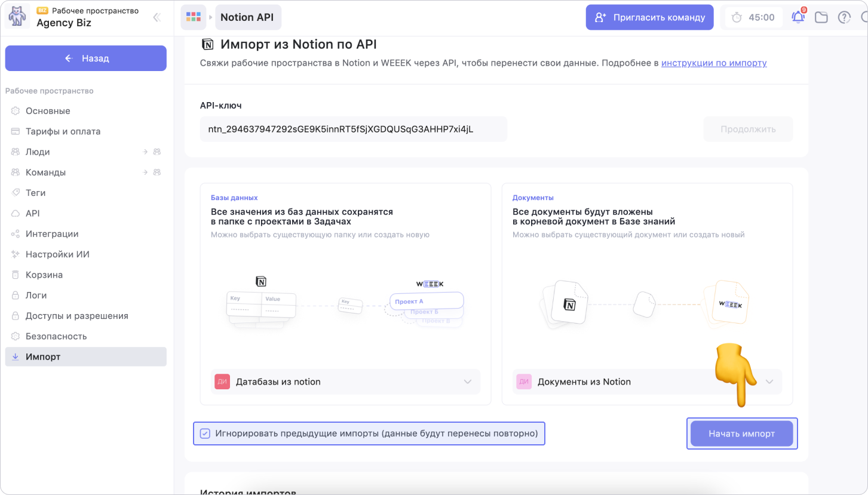Screen dimensions: 868x495
Task: Open the colorful apps grid icon
Action: point(194,17)
